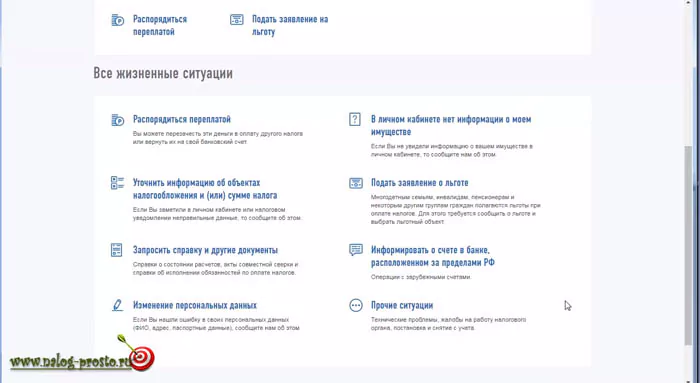Open 'Подать заявление на льготу' shortcut
Viewport: 700px width, 383px height.
click(290, 25)
